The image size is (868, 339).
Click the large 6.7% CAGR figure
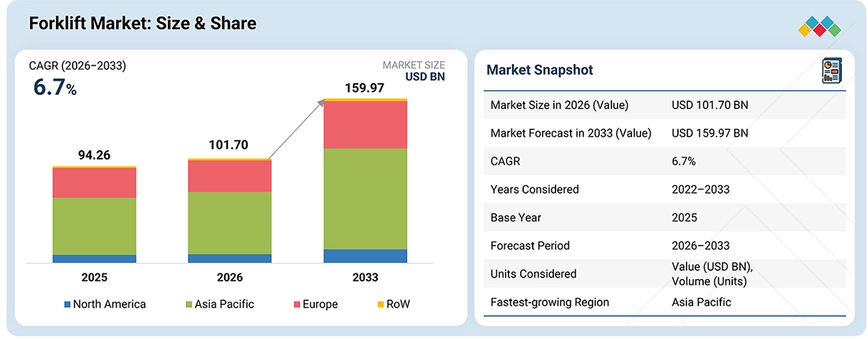(x=54, y=88)
